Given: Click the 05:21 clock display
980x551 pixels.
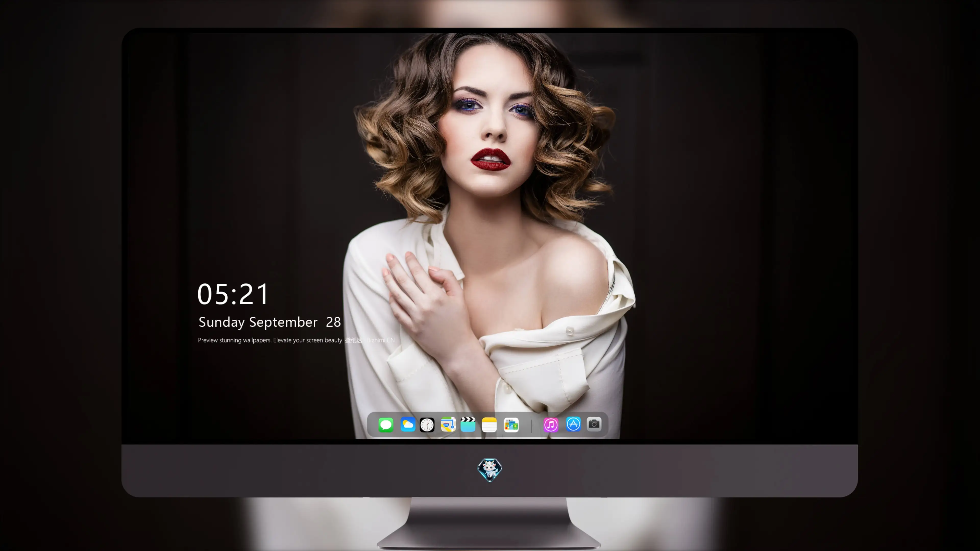Looking at the screenshot, I should pos(233,294).
